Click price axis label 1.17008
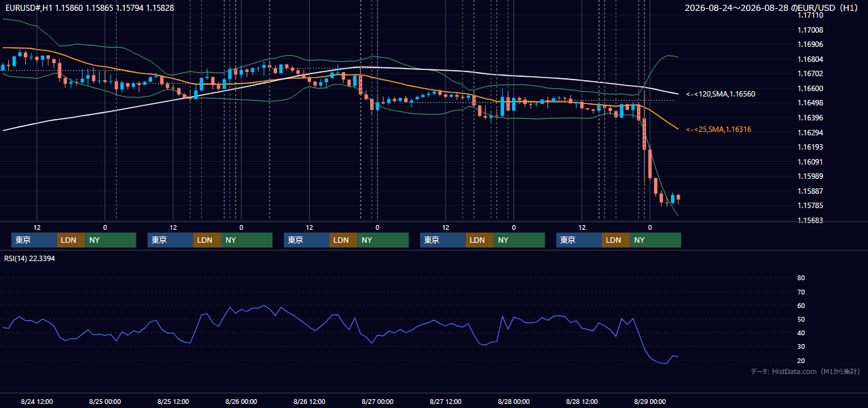 tap(810, 30)
